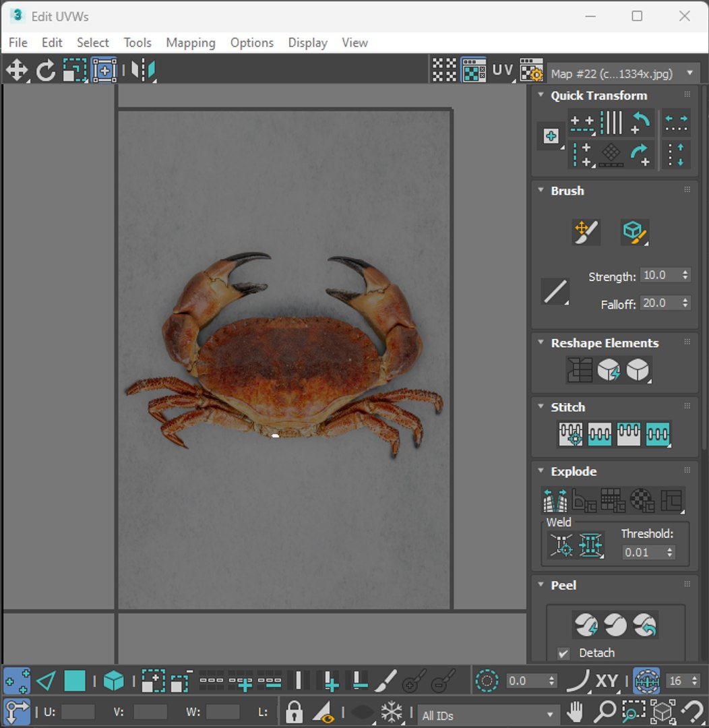Viewport: 709px width, 728px height.
Task: Select the Move Selected Subobject tool
Action: click(17, 71)
